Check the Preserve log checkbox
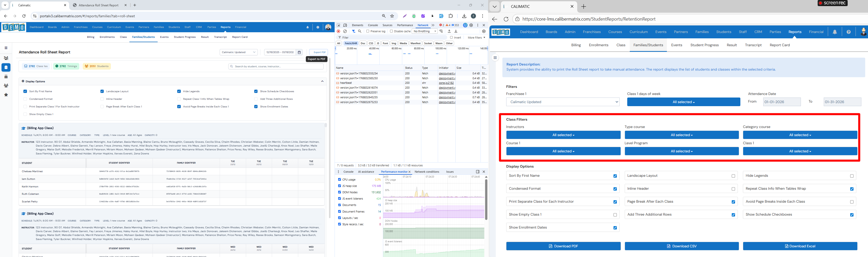Image resolution: width=868 pixels, height=257 pixels. (x=368, y=31)
